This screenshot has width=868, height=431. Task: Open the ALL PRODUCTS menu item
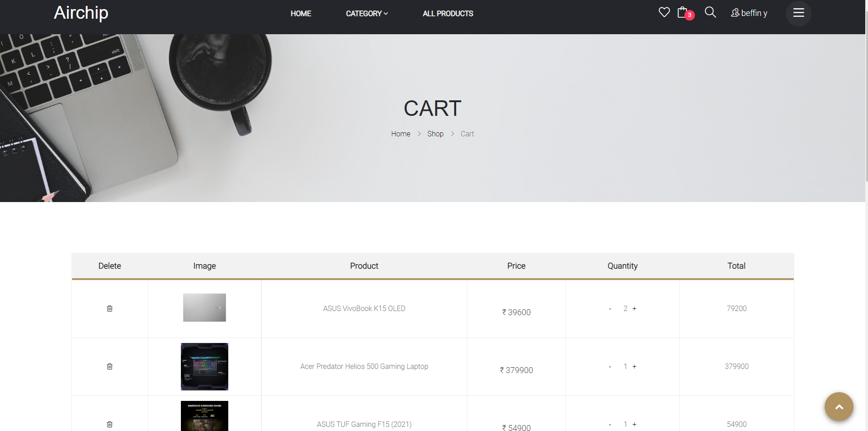point(447,13)
